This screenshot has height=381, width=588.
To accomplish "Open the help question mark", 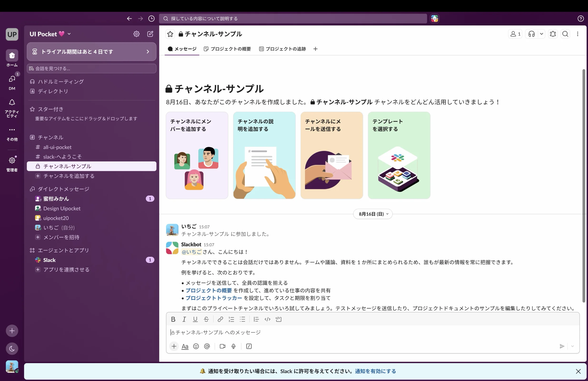I will tap(581, 19).
